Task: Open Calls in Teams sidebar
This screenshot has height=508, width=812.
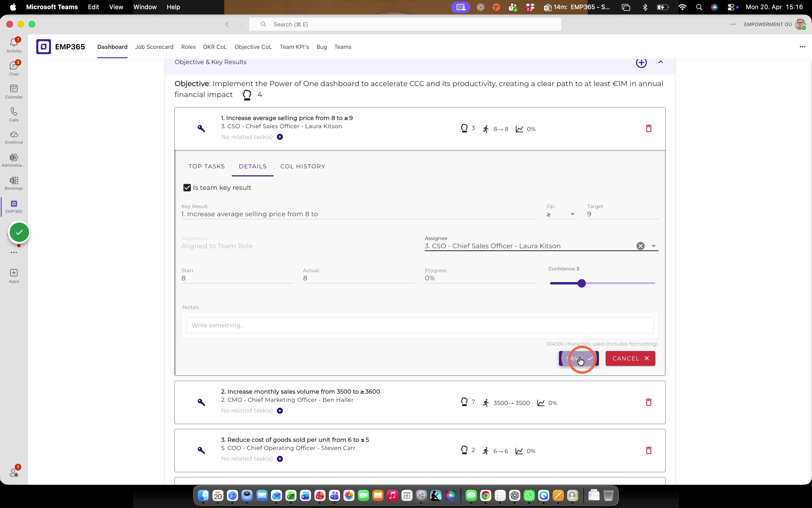Action: click(x=14, y=114)
